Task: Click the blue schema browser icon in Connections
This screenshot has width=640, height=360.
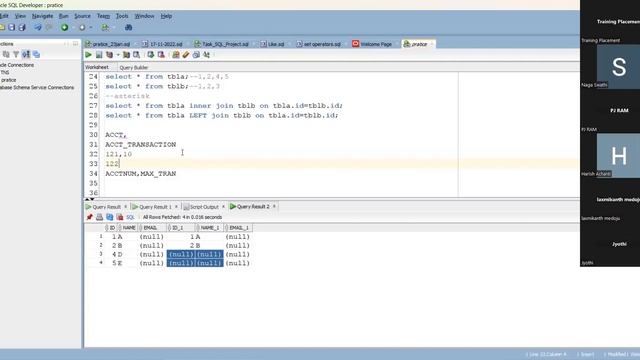Action: [x=36, y=54]
